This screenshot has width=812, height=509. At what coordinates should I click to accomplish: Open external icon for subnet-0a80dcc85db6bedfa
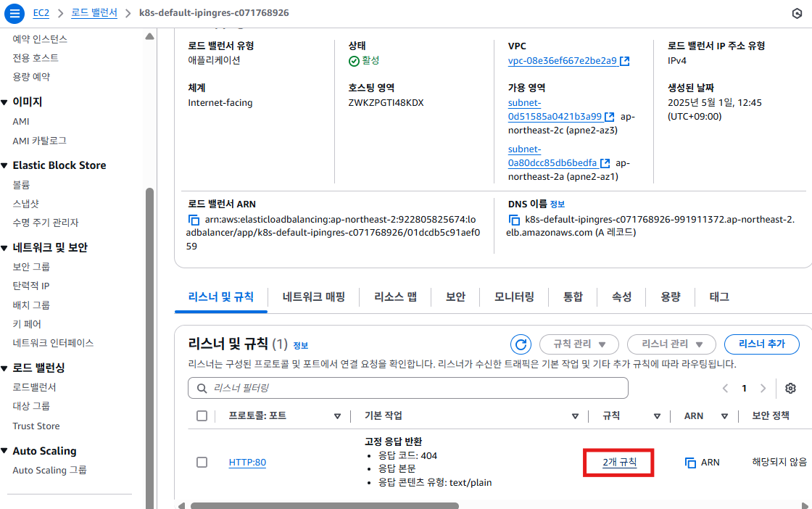(605, 163)
